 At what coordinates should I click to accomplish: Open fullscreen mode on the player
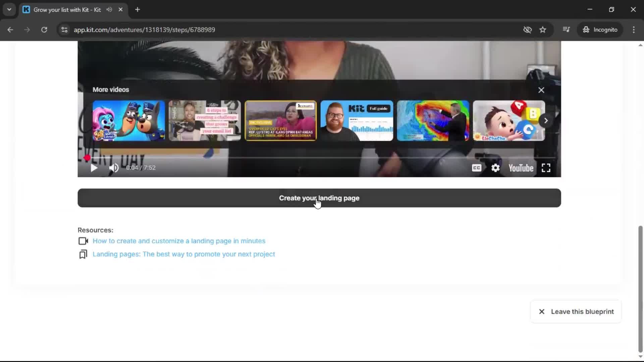pyautogui.click(x=546, y=168)
